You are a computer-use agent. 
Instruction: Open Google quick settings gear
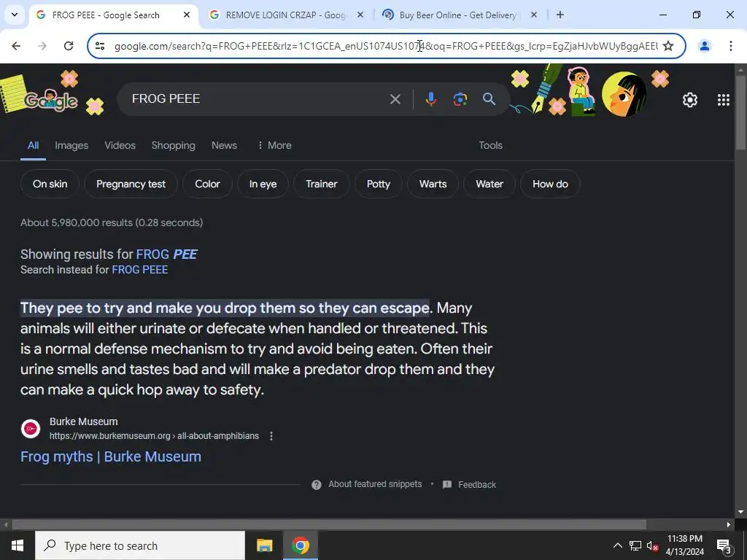click(690, 99)
